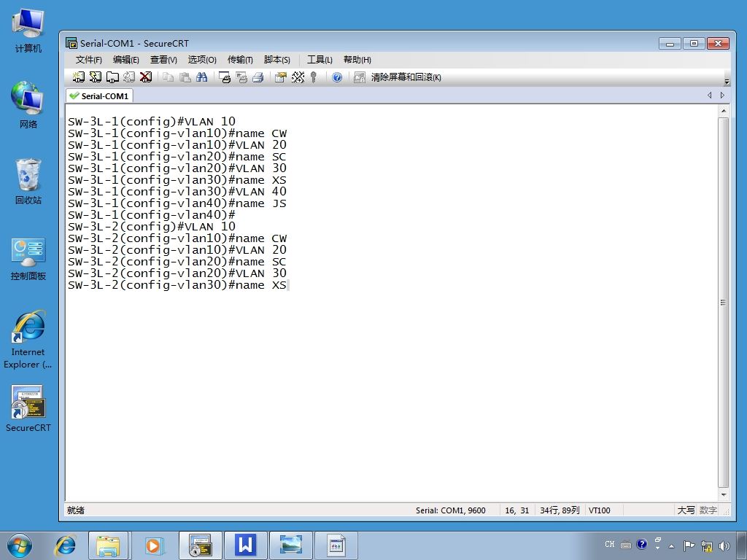Image resolution: width=747 pixels, height=560 pixels.
Task: Select Internet Explorer desktop shortcut
Action: pyautogui.click(x=28, y=340)
